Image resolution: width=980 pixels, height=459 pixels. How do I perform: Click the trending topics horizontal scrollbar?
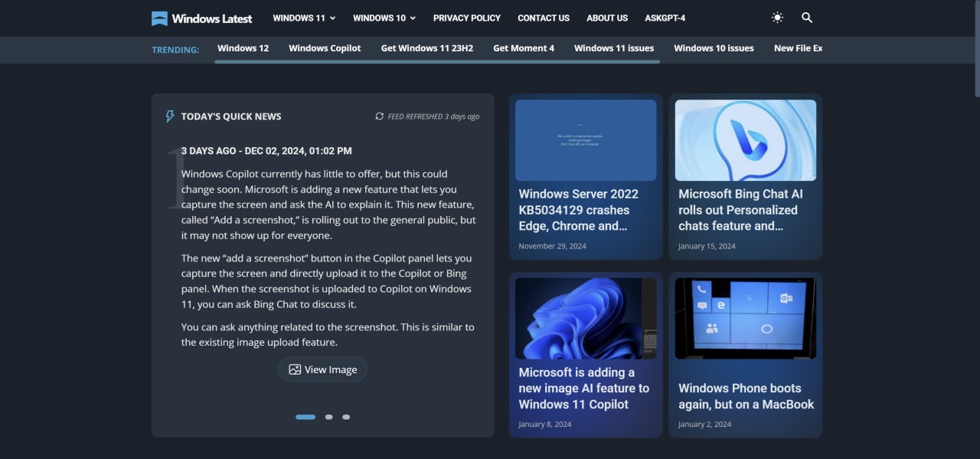[437, 61]
